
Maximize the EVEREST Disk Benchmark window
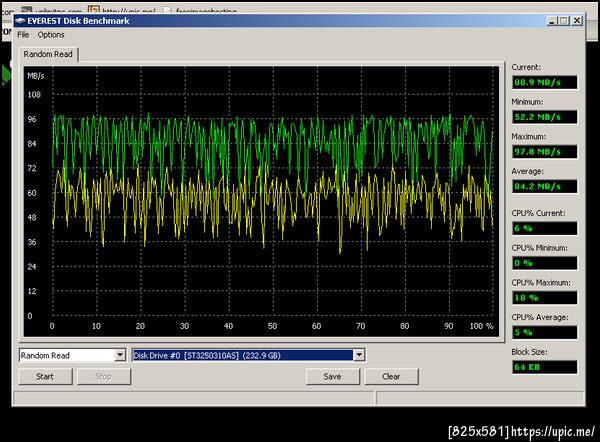(564, 21)
